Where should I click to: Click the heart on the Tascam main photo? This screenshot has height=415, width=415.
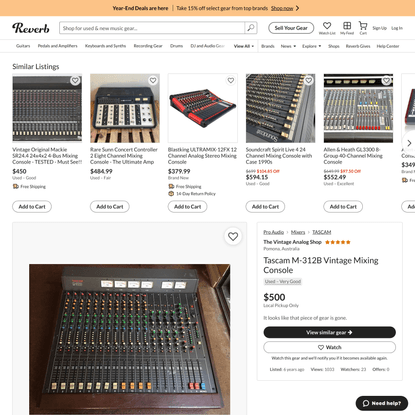pyautogui.click(x=233, y=236)
